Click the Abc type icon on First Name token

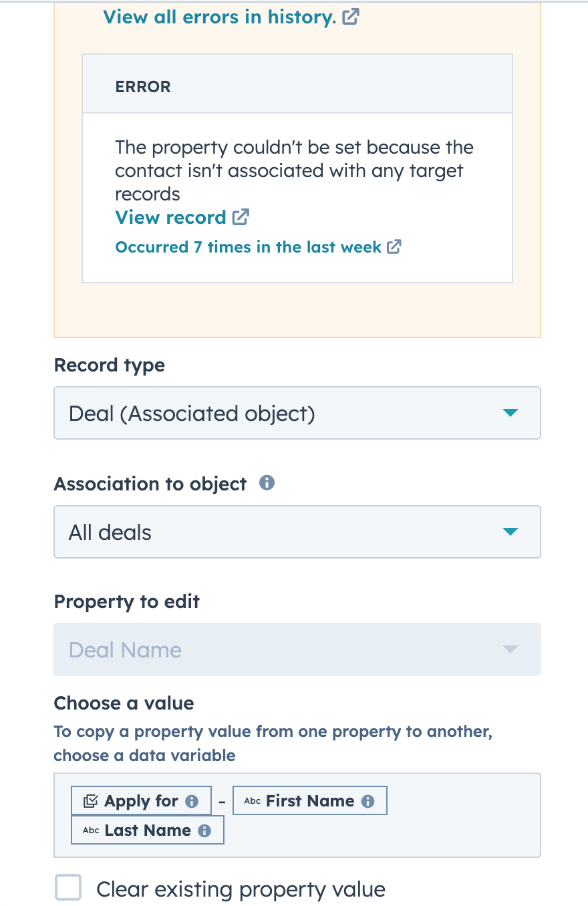(x=252, y=800)
